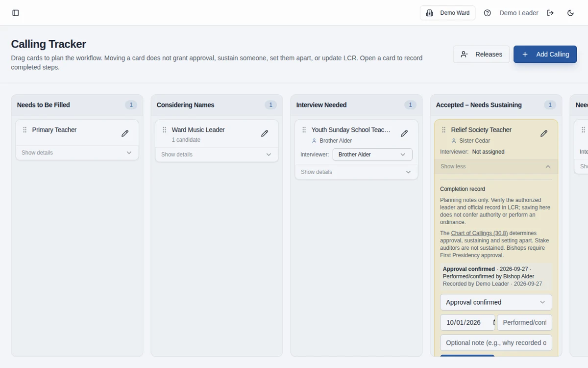Grab the Relief Society Teacher drag handle

click(444, 130)
